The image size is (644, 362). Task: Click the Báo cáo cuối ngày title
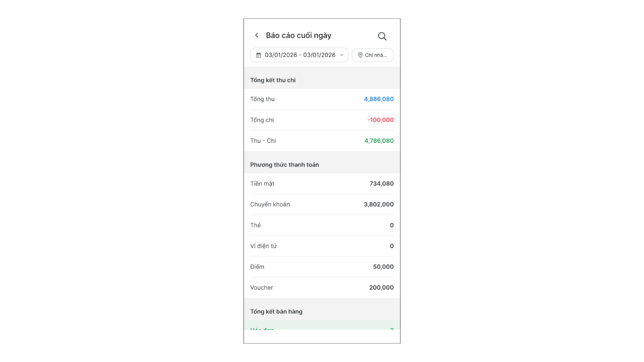tap(299, 35)
